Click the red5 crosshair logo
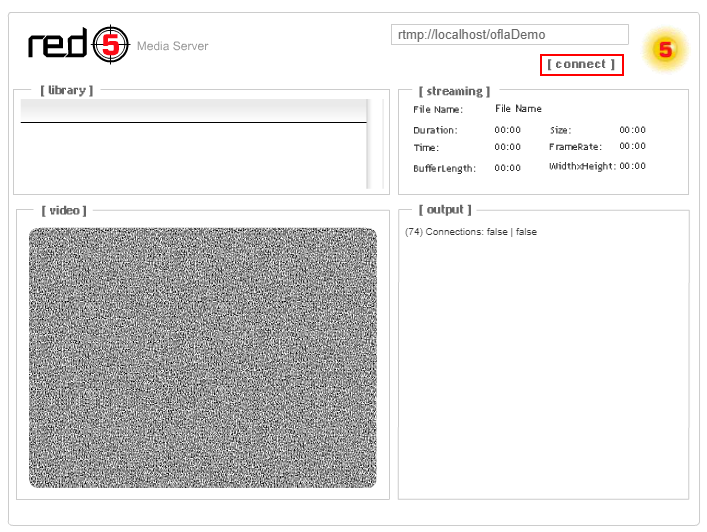707x532 pixels. (110, 44)
